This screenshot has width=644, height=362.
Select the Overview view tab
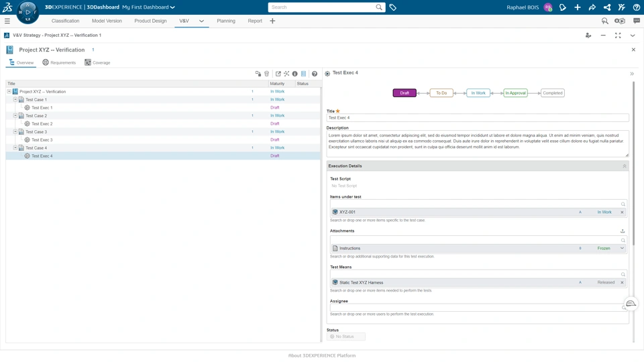pyautogui.click(x=21, y=62)
